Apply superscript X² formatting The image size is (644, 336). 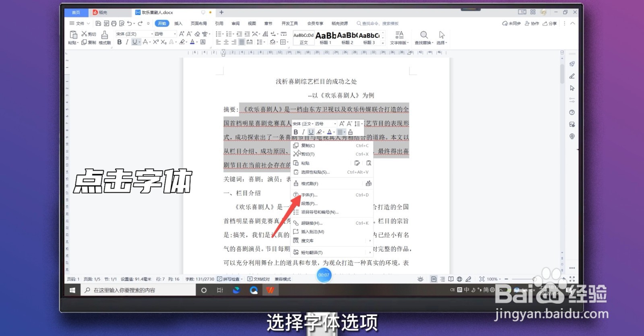point(156,42)
